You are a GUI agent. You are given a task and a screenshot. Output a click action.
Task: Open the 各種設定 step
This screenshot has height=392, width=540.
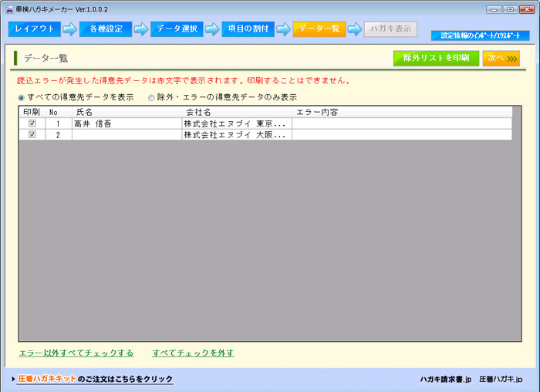(106, 29)
